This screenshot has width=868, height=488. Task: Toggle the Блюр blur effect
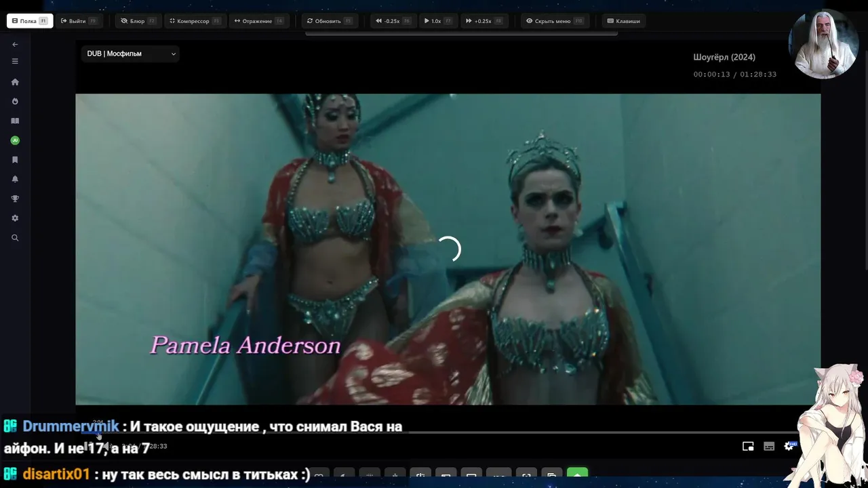(x=138, y=21)
